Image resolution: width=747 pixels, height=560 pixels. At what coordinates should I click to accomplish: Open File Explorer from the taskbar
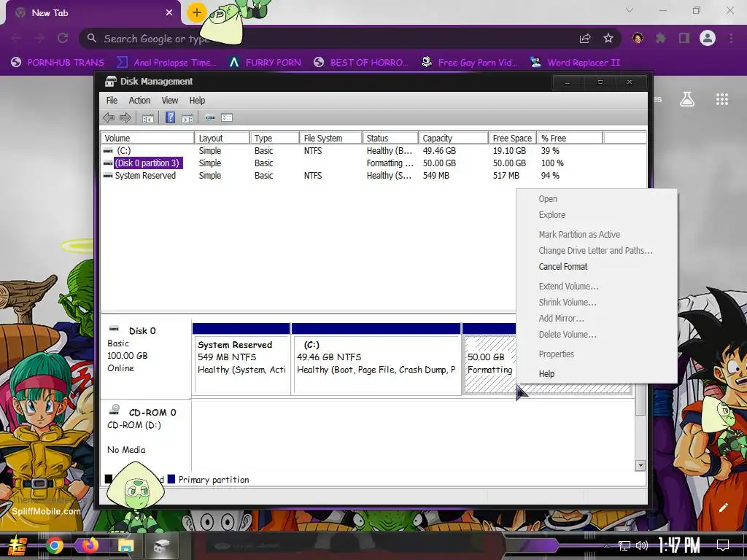tap(125, 545)
